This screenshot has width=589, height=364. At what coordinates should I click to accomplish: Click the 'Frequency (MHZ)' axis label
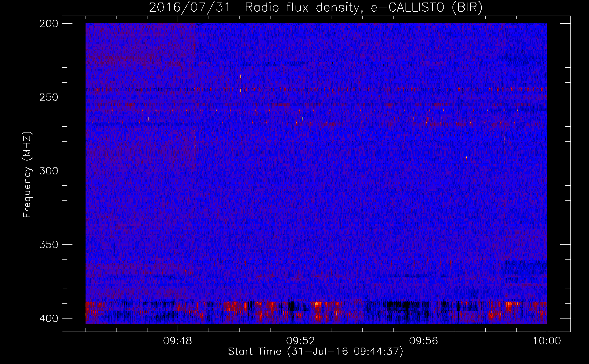click(x=27, y=175)
